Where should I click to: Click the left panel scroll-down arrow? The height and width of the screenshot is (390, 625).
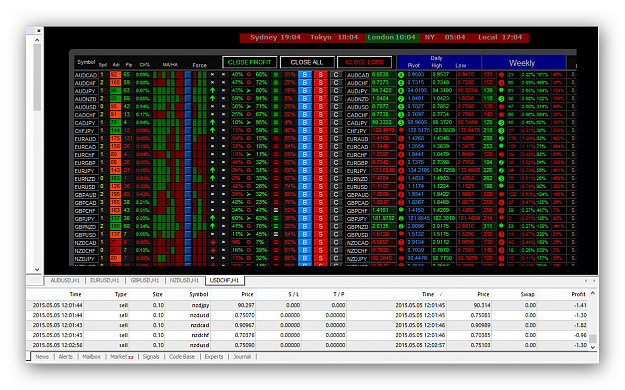click(37, 270)
